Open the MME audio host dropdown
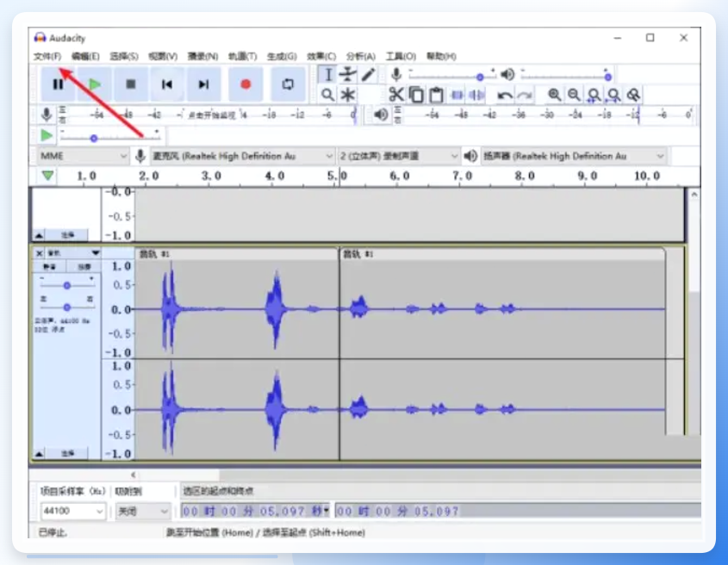 83,156
